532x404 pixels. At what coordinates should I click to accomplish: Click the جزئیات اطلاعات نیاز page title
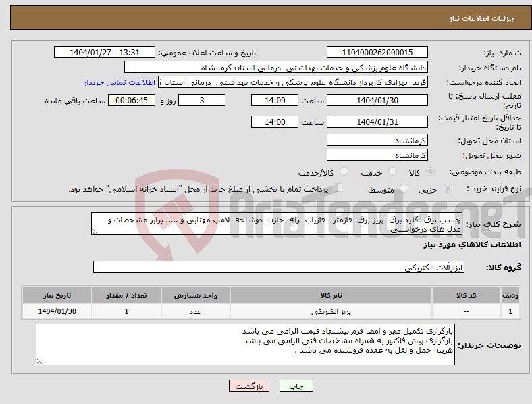pos(482,18)
